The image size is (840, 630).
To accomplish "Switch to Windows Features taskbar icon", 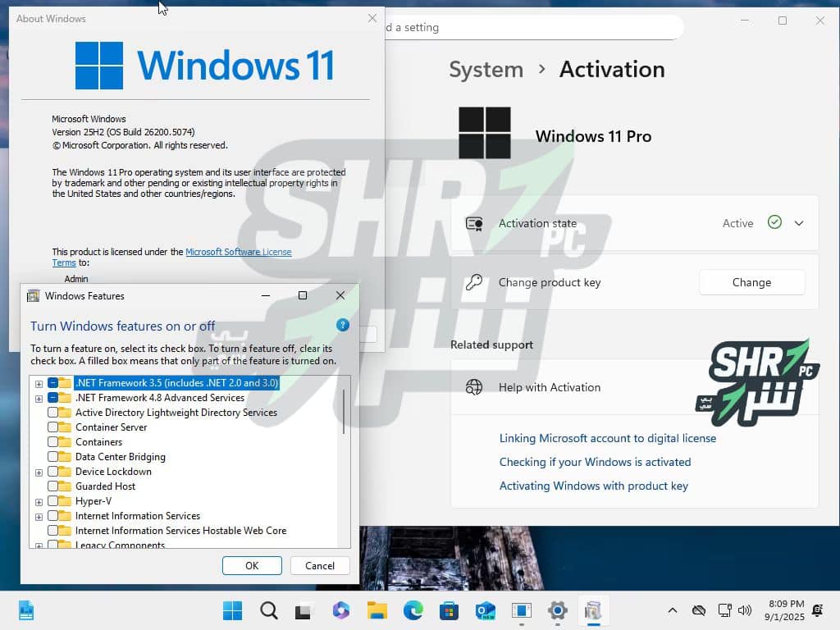I will click(x=593, y=610).
